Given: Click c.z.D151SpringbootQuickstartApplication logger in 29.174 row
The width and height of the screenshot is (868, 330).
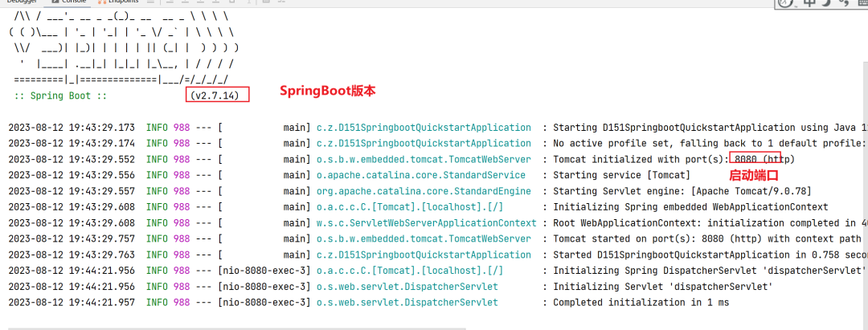Looking at the screenshot, I should pos(424,144).
